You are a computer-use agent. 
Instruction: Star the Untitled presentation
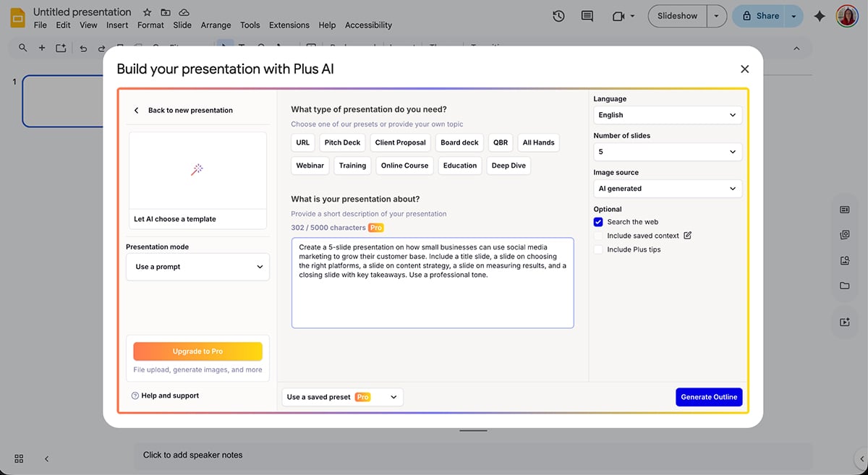[148, 12]
